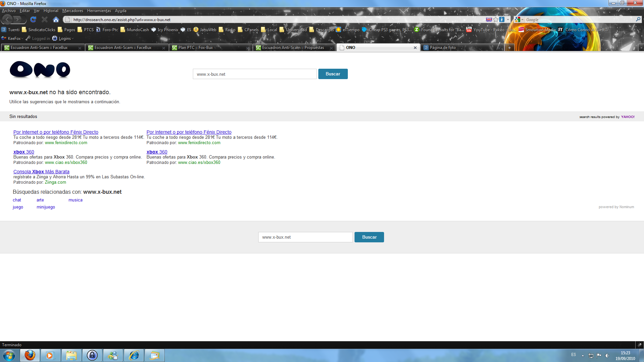Open the Icy Phoenix bookmark
Viewport: 644px width, 362px height.
point(165,29)
